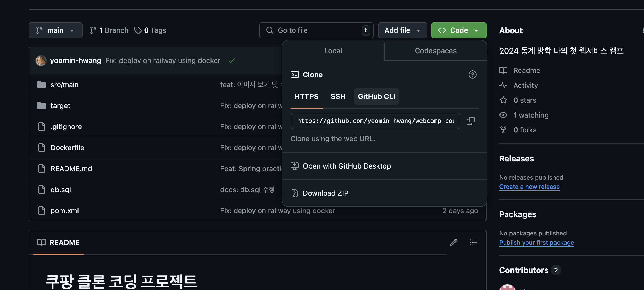Open the .gitignore file
This screenshot has height=290, width=644.
[66, 127]
